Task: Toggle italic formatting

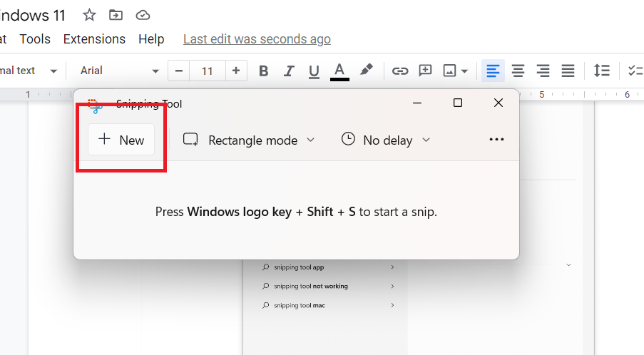Action: pyautogui.click(x=289, y=71)
